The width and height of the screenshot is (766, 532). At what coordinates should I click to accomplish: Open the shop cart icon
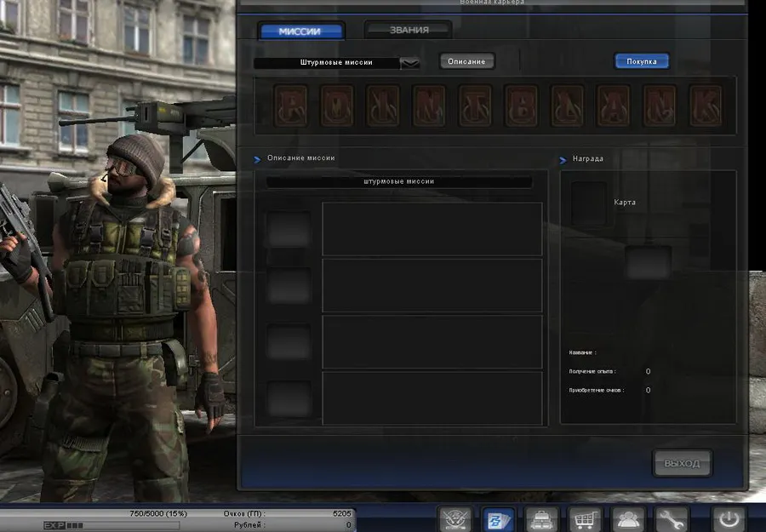click(584, 518)
